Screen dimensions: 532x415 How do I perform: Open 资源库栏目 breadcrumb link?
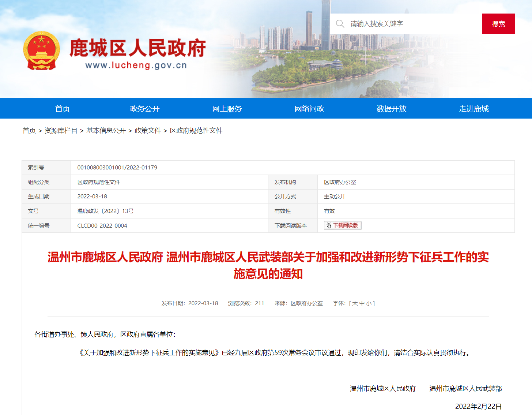pyautogui.click(x=61, y=131)
